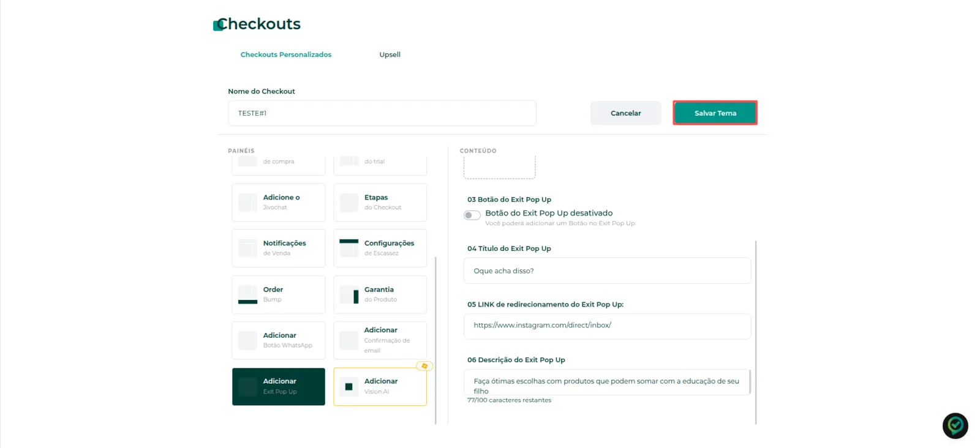The image size is (980, 448).
Task: Toggle the Botão do Exit Pop Up switch
Action: (472, 215)
